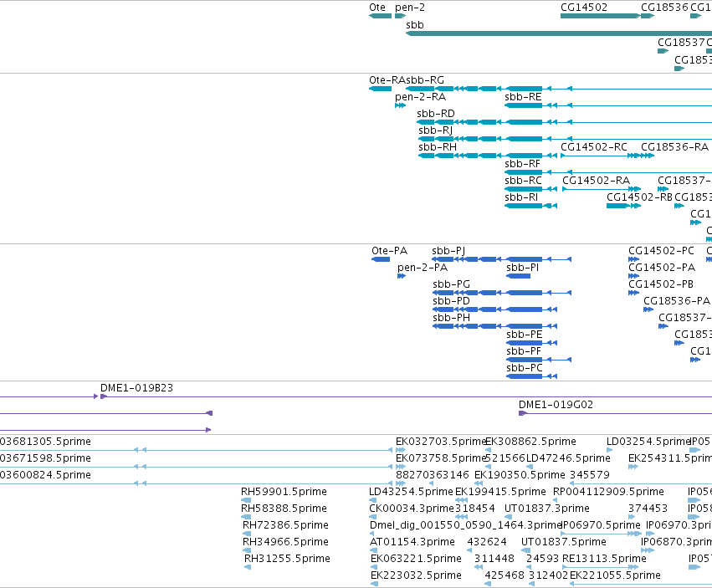Select the EK254311.5prime EST

[x=633, y=467]
